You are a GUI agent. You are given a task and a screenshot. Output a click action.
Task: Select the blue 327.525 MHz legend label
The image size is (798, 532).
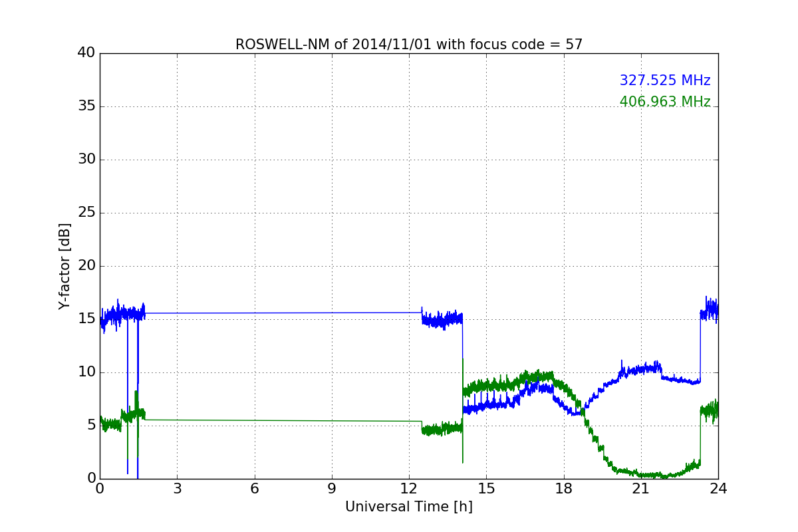(665, 80)
